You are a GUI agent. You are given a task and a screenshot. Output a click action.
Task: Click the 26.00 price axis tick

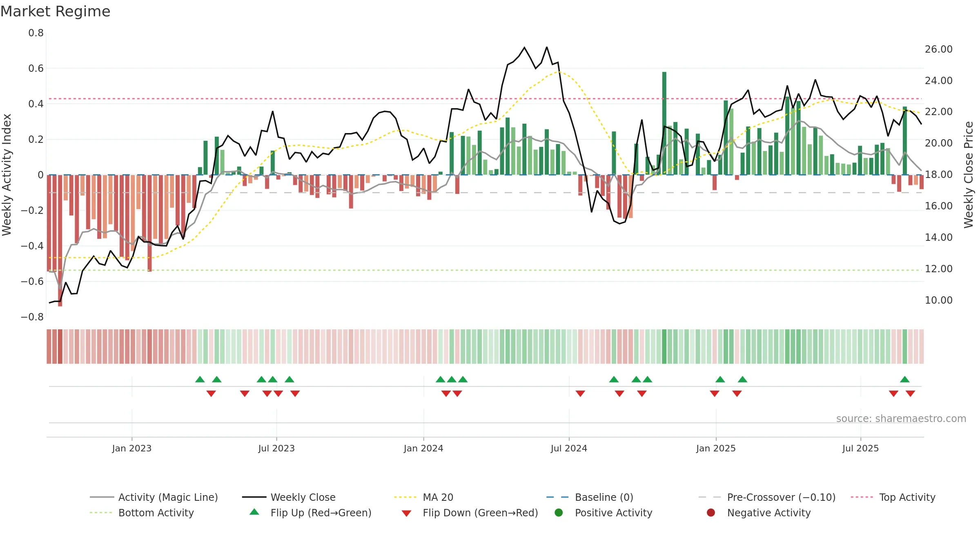click(x=938, y=49)
